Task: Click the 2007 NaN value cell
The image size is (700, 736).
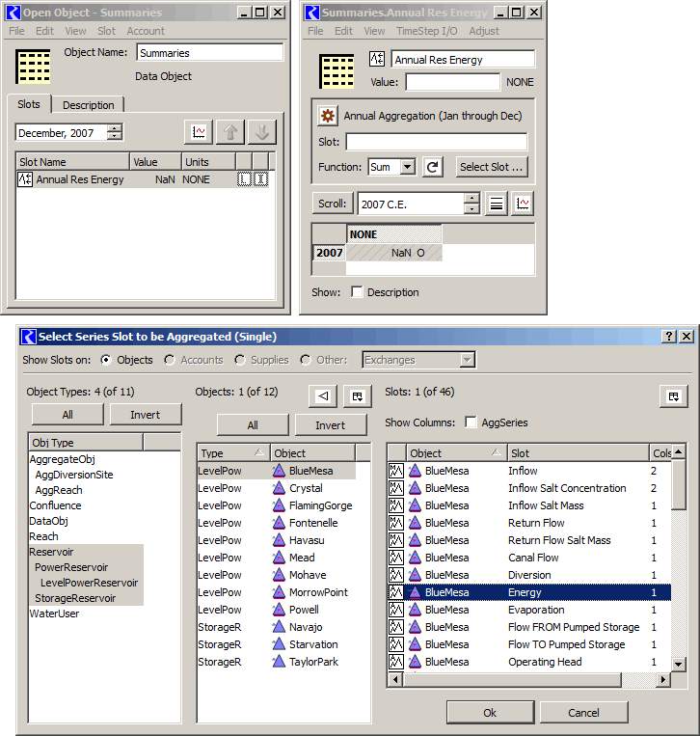Action: (x=394, y=253)
